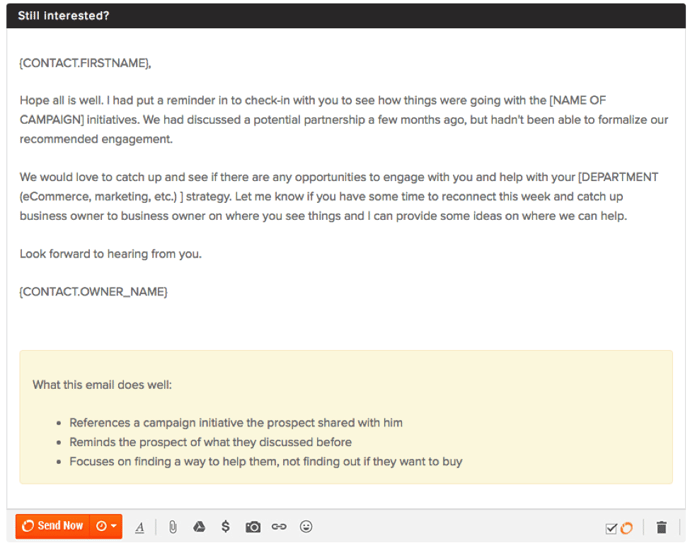Click the "Reminds the prospect" bullet point
Viewport: 690px width, 548px height.
tap(210, 442)
